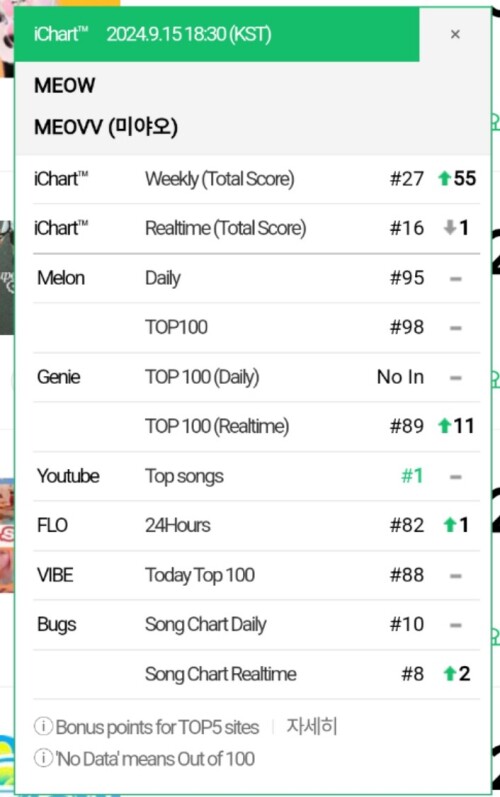Click info icon beside Bonus points text
The height and width of the screenshot is (797, 500).
(x=43, y=726)
